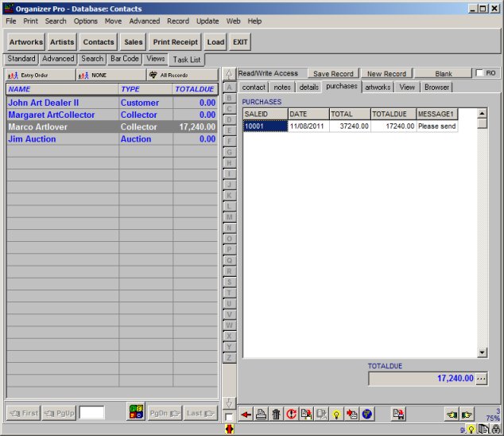The width and height of the screenshot is (504, 436).
Task: Open the Help menu
Action: tap(254, 21)
